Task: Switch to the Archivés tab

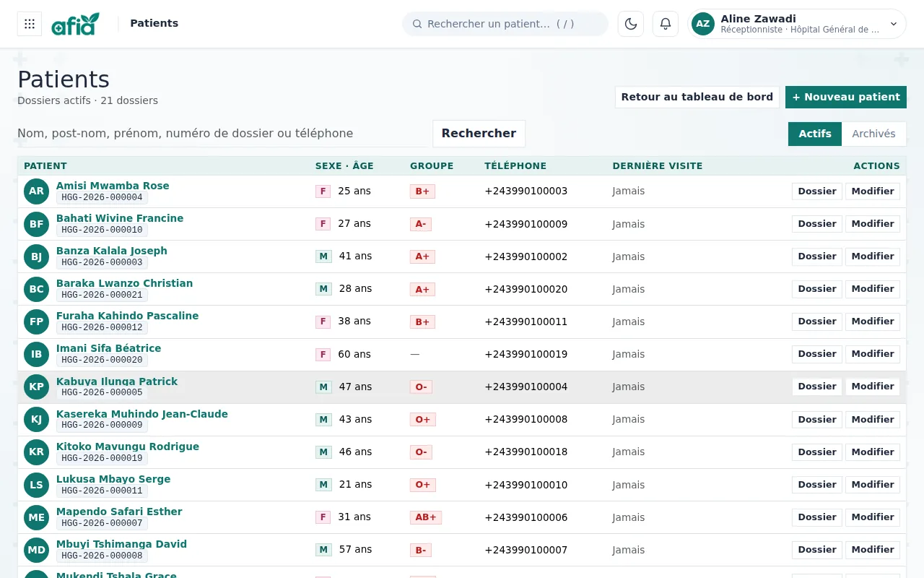Action: point(873,134)
